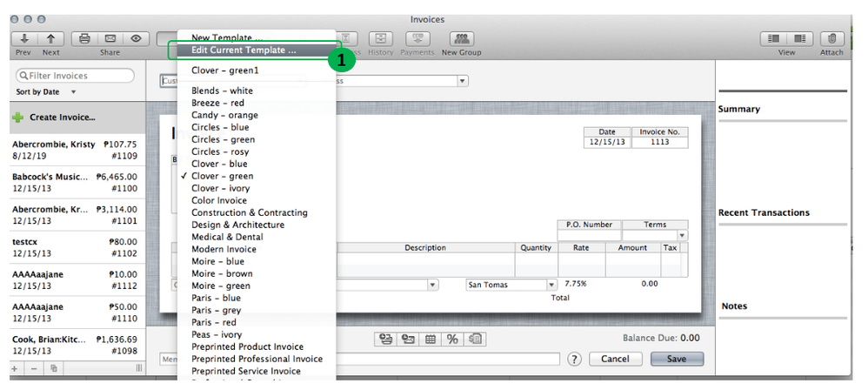Click the email envelope icon in Share group
Viewport: 868px width, 390px height.
pyautogui.click(x=110, y=39)
